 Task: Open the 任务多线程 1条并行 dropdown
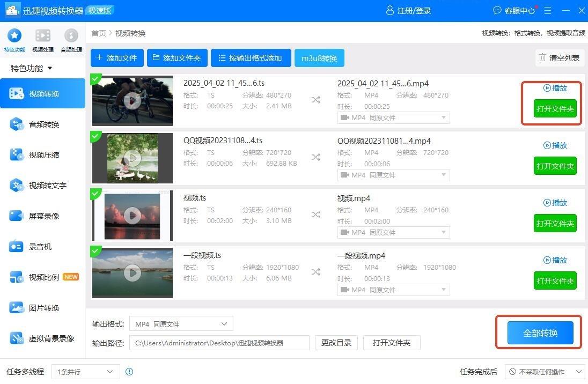click(x=85, y=372)
